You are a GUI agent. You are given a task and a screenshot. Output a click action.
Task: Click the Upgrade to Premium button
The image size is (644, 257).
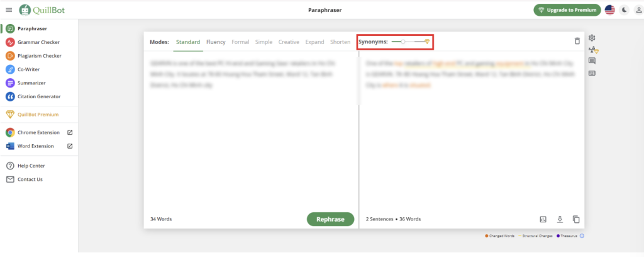click(x=567, y=10)
